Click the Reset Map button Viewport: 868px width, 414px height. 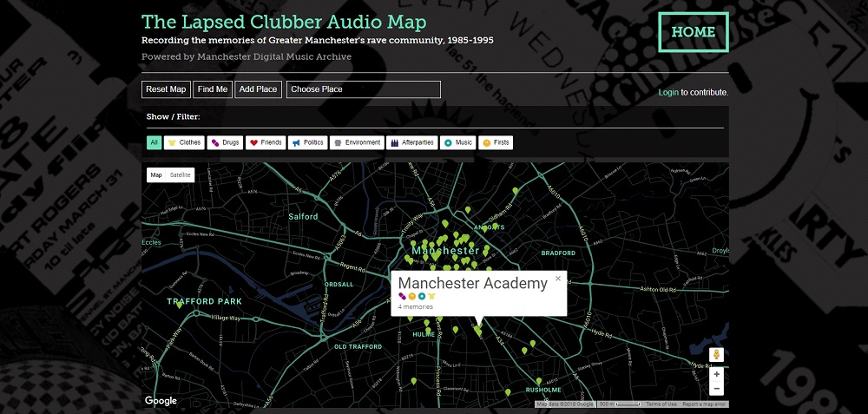click(x=166, y=89)
